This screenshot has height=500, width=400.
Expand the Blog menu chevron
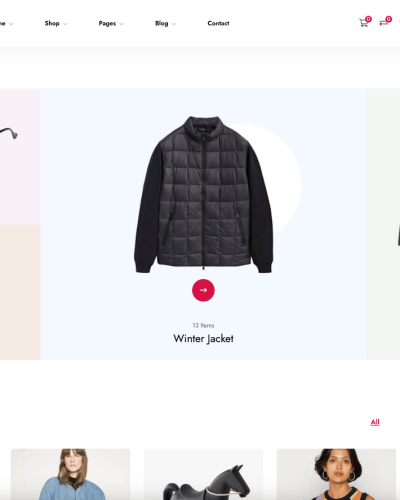174,24
